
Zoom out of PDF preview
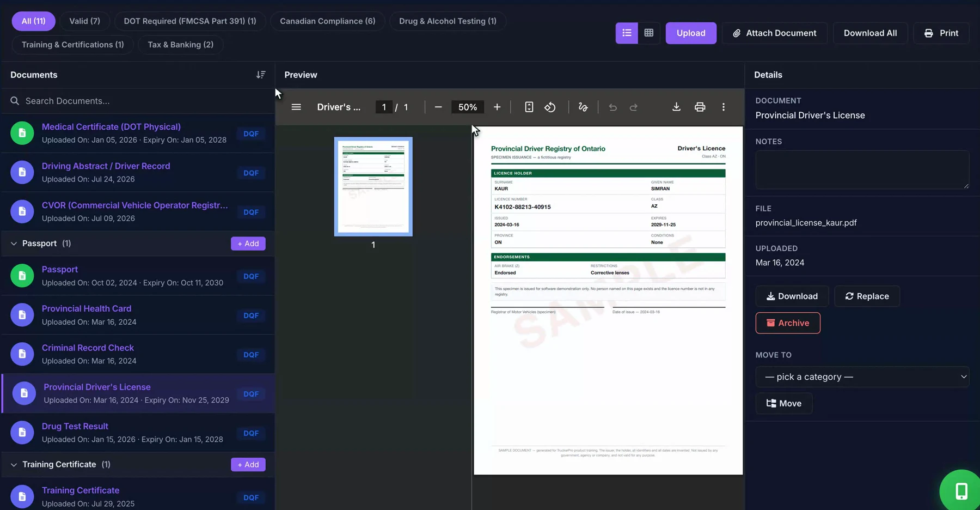pos(438,107)
